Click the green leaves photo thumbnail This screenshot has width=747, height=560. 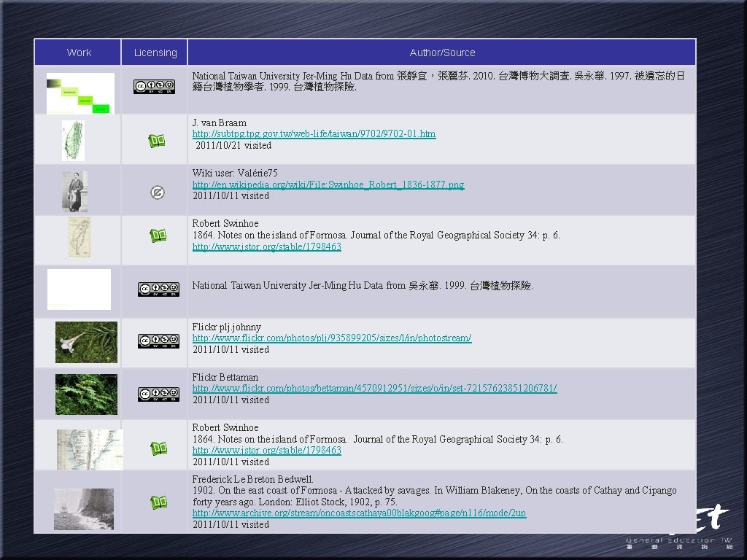click(x=86, y=394)
